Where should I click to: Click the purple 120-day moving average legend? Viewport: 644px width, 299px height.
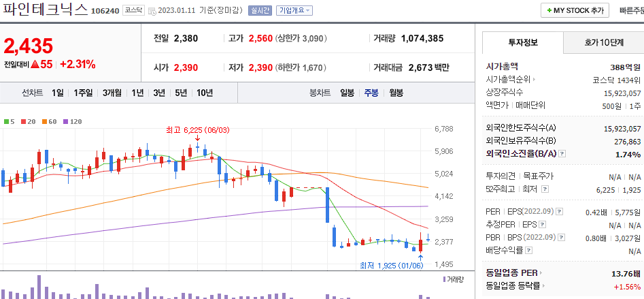coord(72,121)
